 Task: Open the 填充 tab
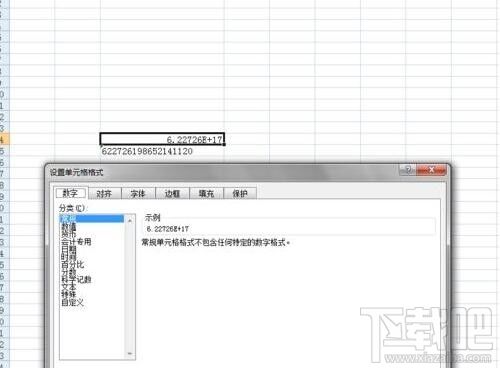[x=206, y=193]
